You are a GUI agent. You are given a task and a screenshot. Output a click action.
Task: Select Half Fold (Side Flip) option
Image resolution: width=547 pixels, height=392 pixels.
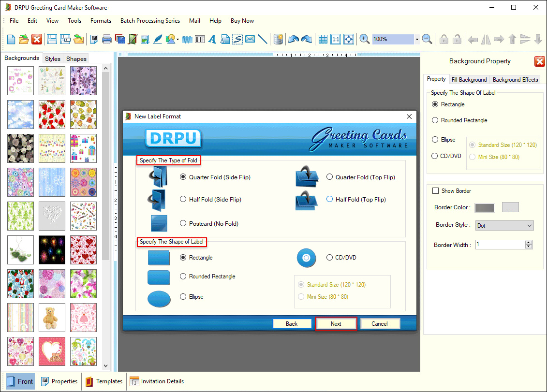pyautogui.click(x=183, y=199)
